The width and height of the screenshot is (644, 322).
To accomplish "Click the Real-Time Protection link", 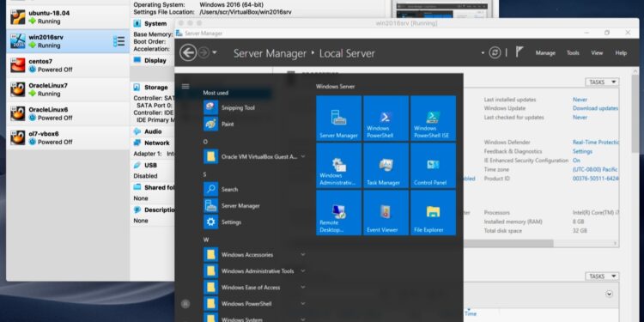I will (596, 142).
